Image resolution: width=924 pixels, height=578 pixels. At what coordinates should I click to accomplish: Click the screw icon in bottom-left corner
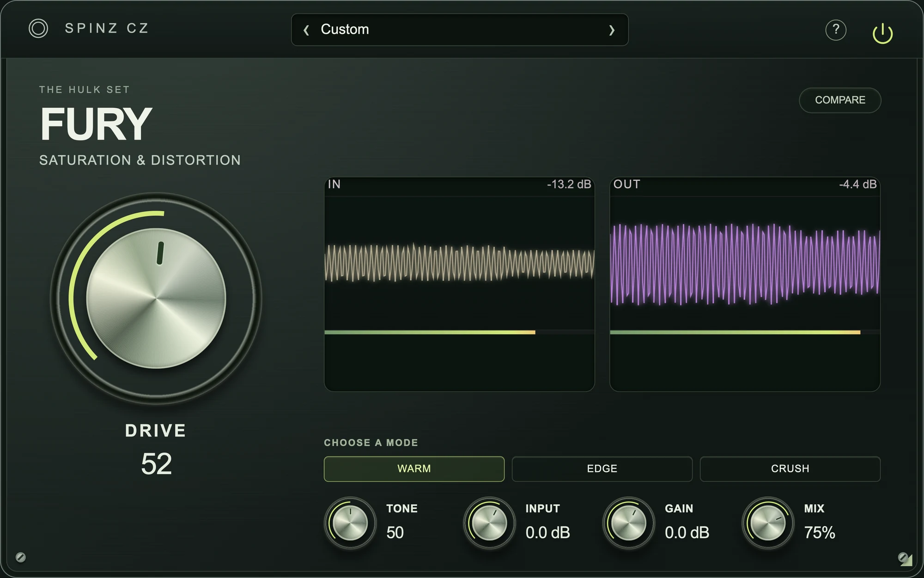[21, 557]
